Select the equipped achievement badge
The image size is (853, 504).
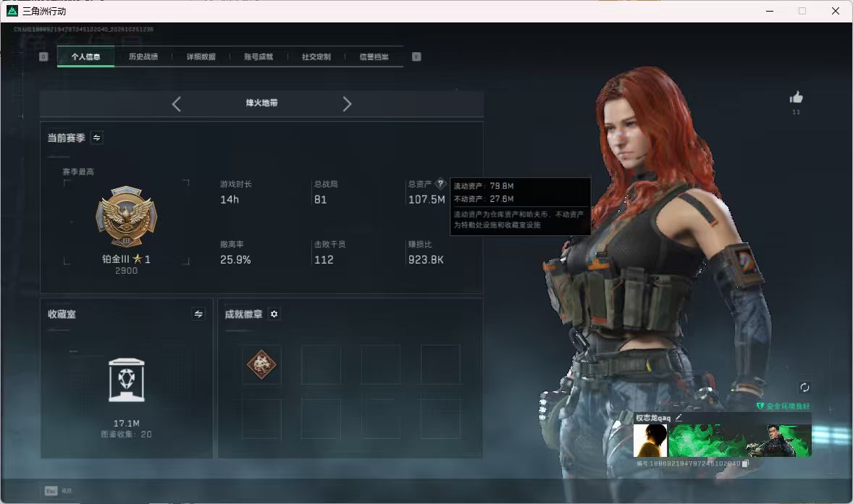[x=261, y=364]
